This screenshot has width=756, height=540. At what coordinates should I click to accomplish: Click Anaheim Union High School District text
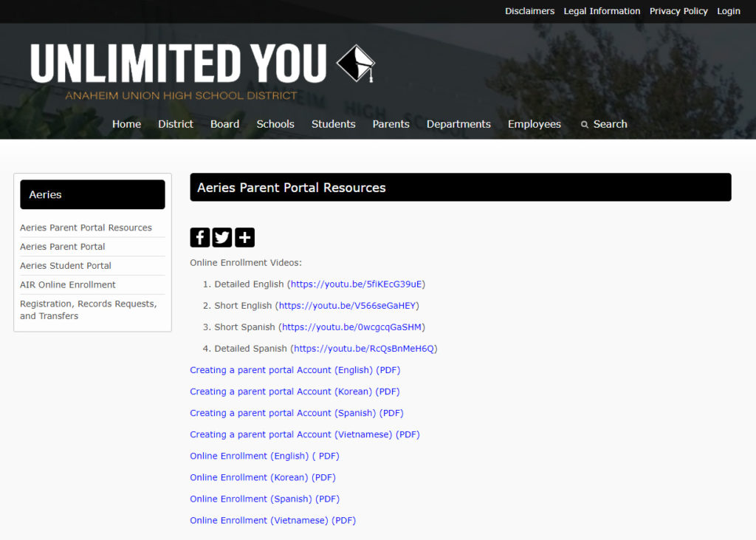coord(182,95)
